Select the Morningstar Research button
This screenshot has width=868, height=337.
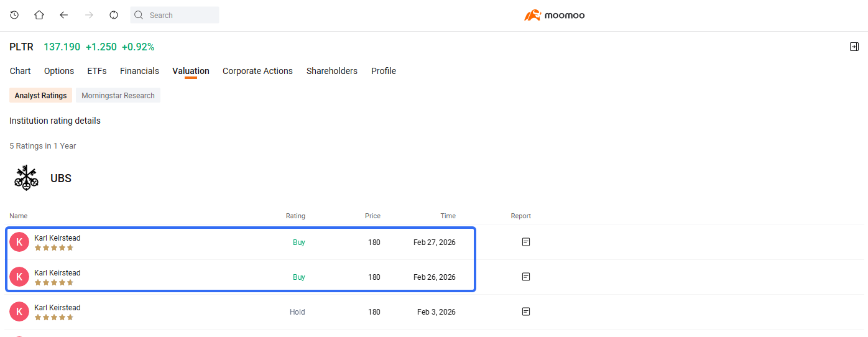[x=118, y=95]
